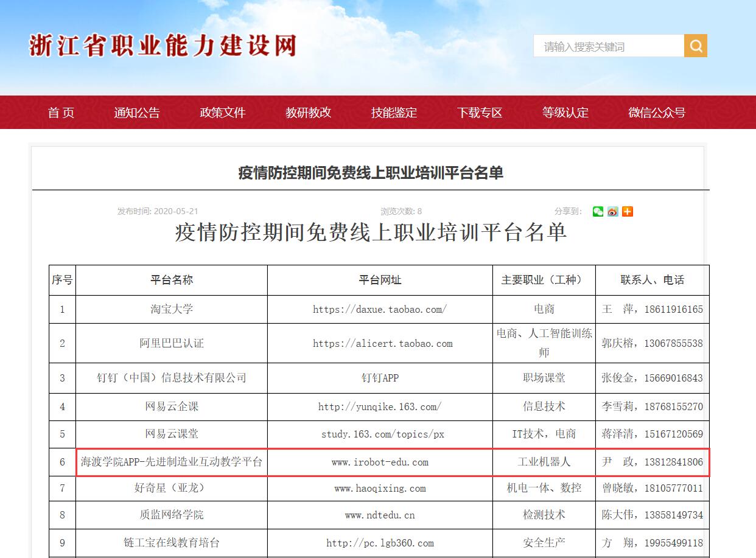Open the 微信公众号 navigation item
756x558 pixels.
(x=657, y=113)
